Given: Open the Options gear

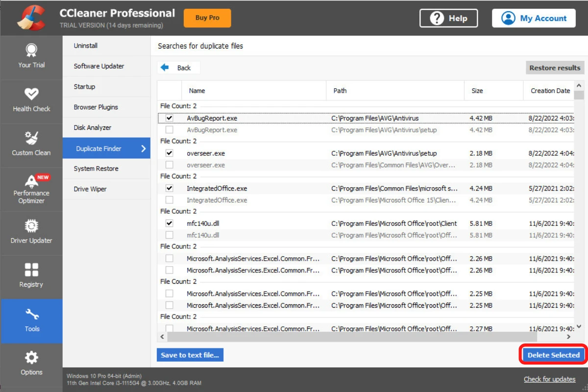Looking at the screenshot, I should pyautogui.click(x=31, y=364).
